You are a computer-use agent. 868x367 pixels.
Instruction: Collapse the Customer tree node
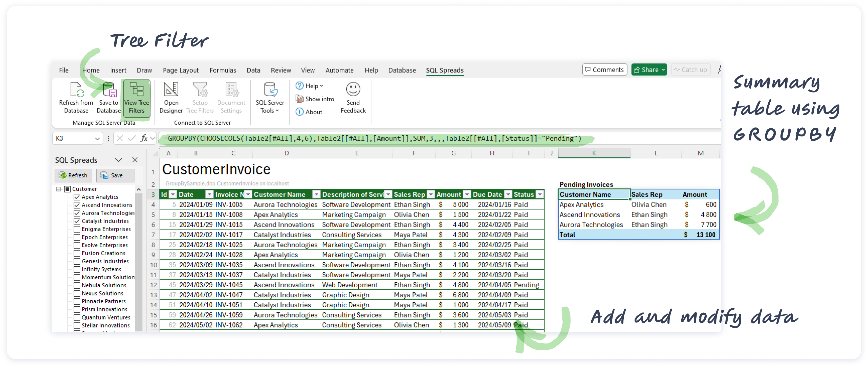coord(59,189)
